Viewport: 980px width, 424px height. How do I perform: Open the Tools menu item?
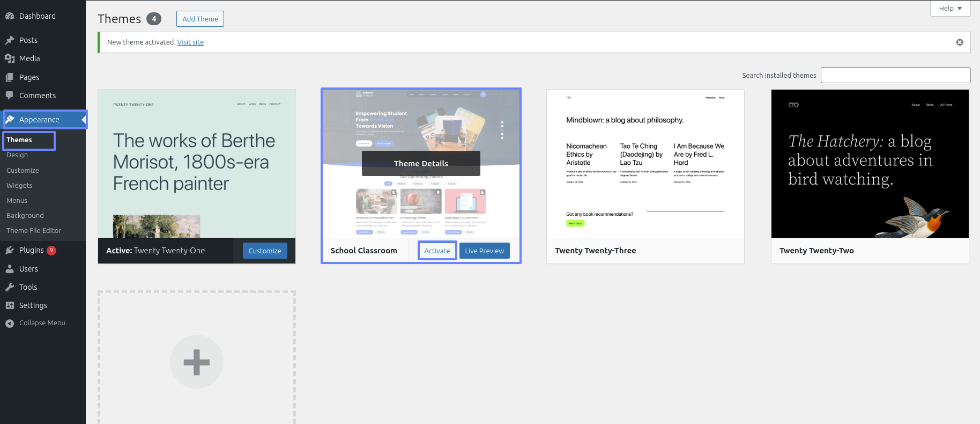43,287
